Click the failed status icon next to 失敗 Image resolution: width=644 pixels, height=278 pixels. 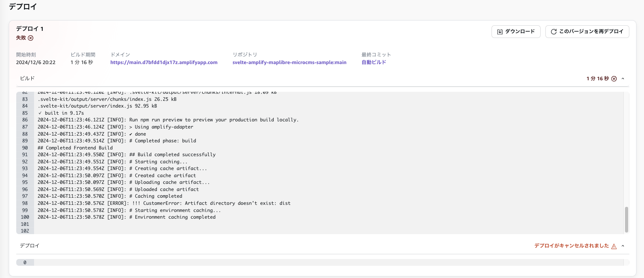pos(30,38)
